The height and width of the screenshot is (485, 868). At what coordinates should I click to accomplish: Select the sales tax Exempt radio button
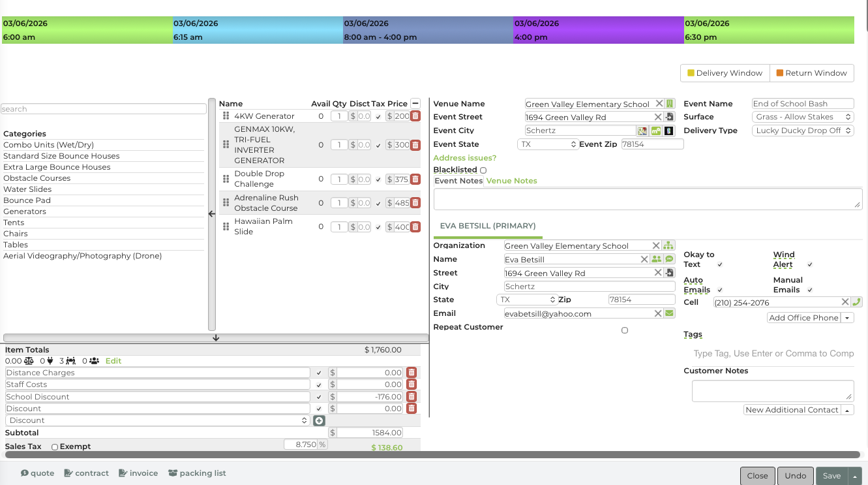pyautogui.click(x=55, y=447)
